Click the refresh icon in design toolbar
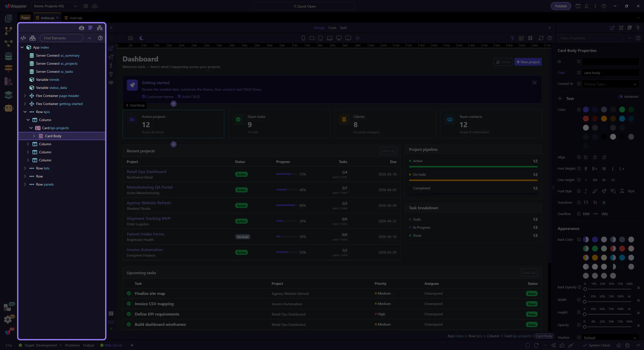The image size is (644, 350). click(x=541, y=38)
